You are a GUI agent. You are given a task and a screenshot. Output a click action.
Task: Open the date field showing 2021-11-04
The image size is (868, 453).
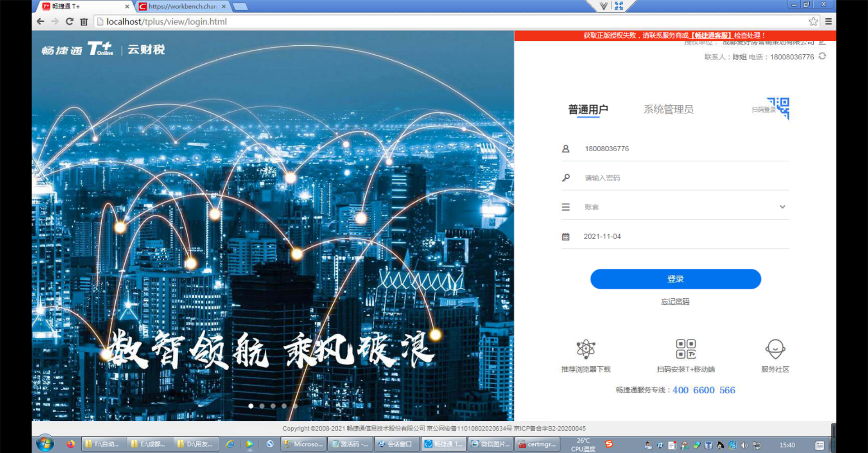click(675, 236)
